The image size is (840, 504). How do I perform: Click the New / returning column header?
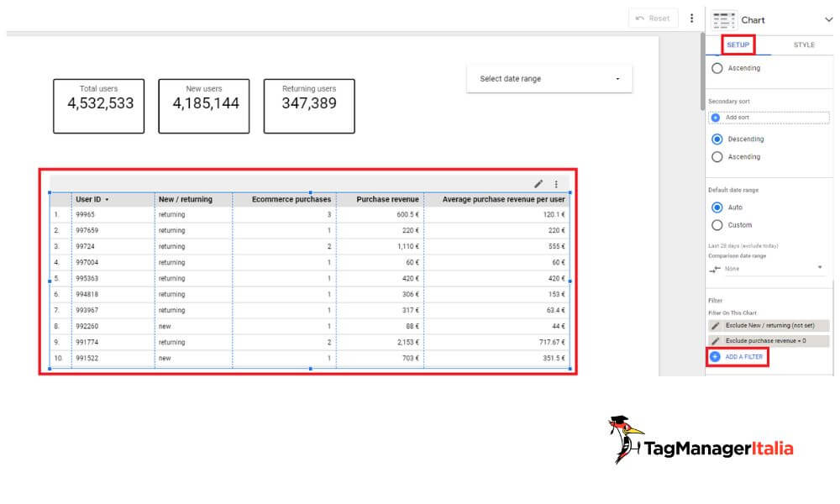pyautogui.click(x=186, y=199)
